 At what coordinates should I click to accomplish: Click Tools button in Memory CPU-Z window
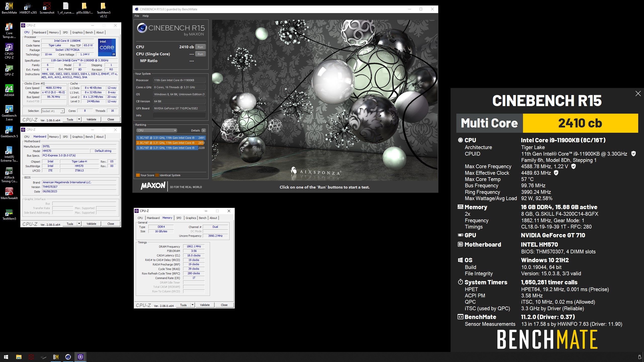[183, 305]
